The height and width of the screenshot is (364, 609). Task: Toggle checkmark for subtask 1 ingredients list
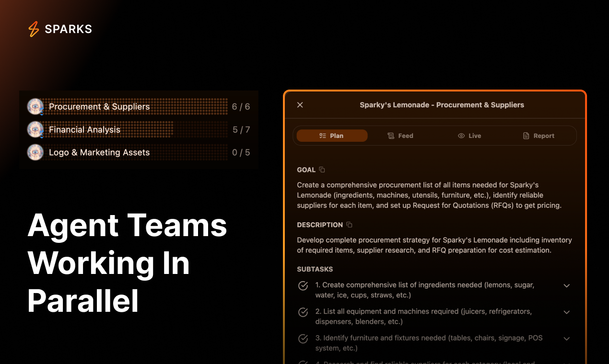(303, 286)
